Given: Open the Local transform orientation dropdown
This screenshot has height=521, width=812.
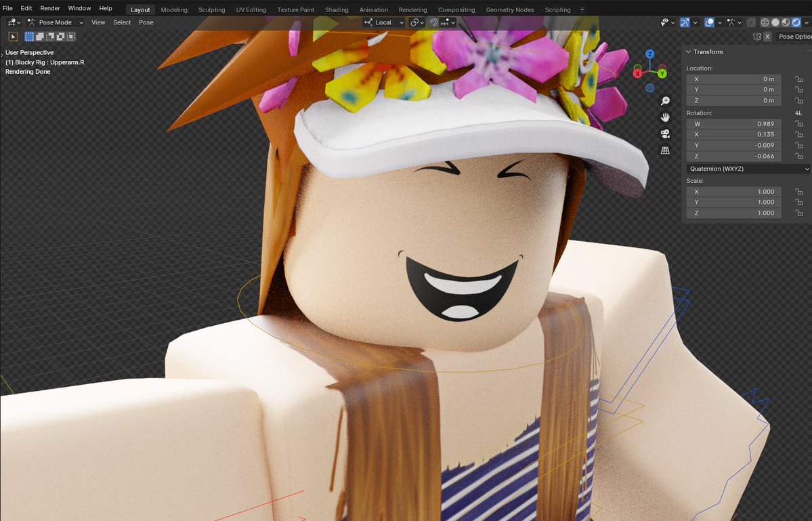Looking at the screenshot, I should pyautogui.click(x=384, y=22).
